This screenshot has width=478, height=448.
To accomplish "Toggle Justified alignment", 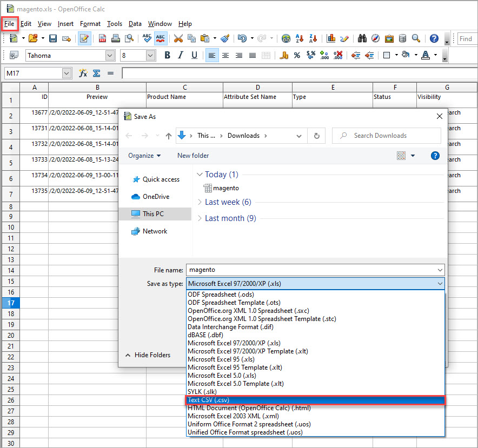I will point(253,55).
